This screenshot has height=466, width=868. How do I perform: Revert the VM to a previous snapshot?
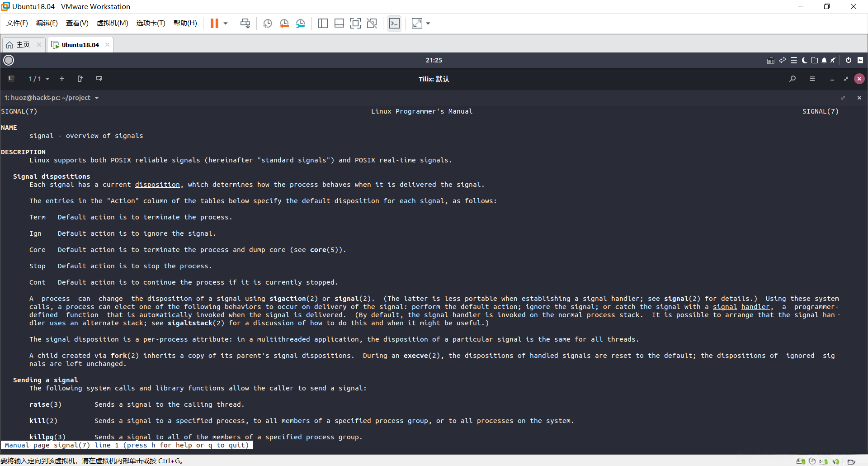click(284, 24)
